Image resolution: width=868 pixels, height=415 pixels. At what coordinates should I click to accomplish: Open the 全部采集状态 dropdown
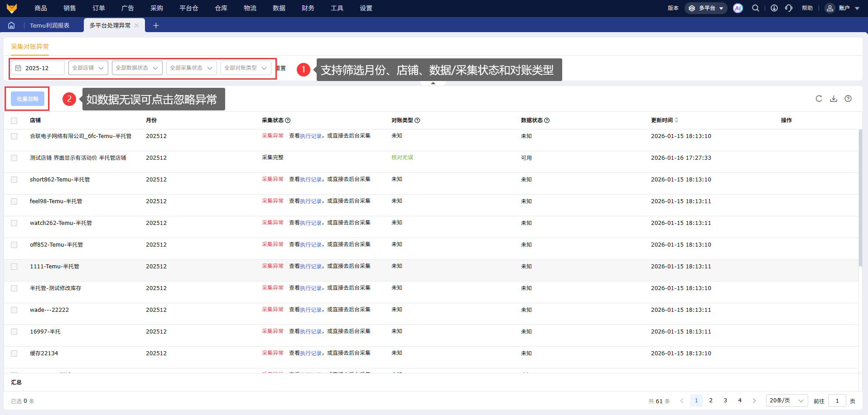click(x=191, y=68)
